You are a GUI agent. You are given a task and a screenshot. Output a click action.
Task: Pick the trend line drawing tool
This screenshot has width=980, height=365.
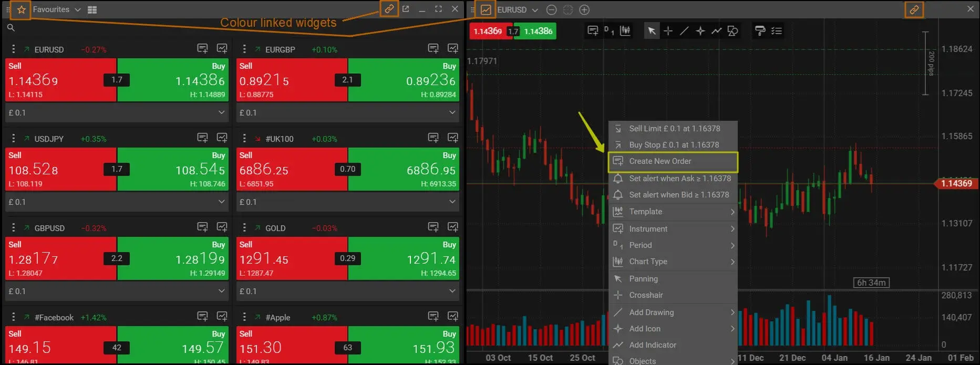point(684,31)
